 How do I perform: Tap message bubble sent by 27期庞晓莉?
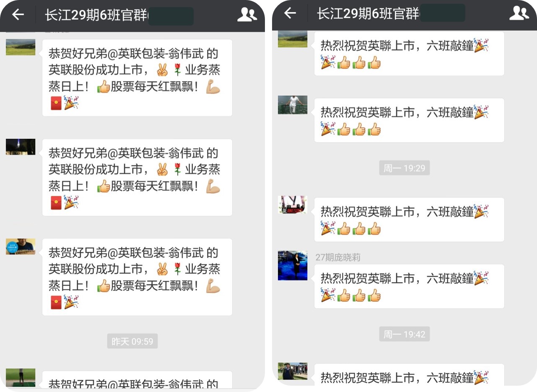(409, 286)
